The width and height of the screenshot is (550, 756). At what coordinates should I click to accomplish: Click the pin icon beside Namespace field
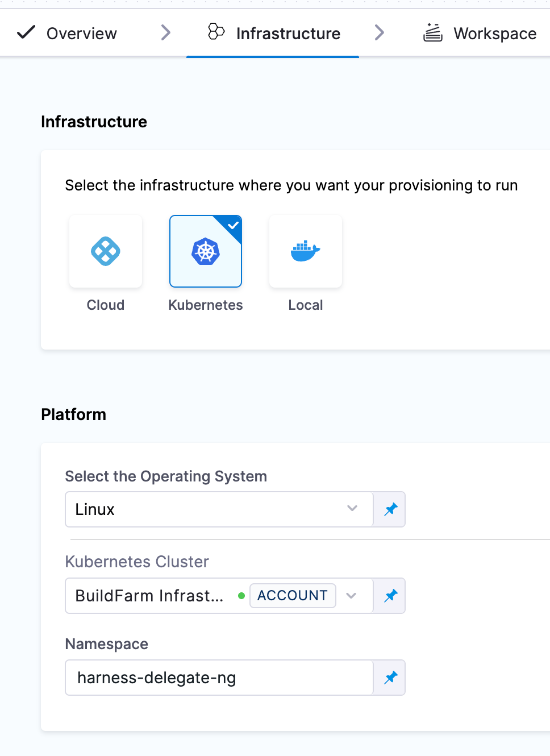click(390, 678)
